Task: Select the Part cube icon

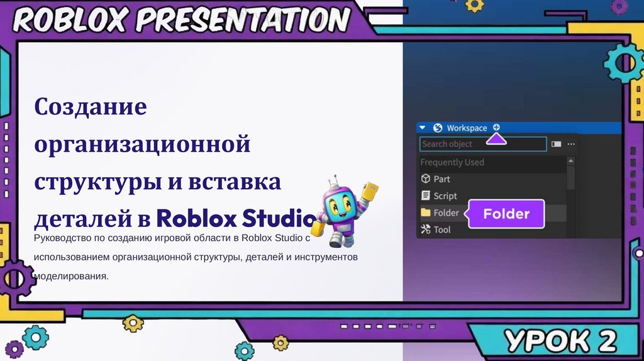Action: [426, 179]
